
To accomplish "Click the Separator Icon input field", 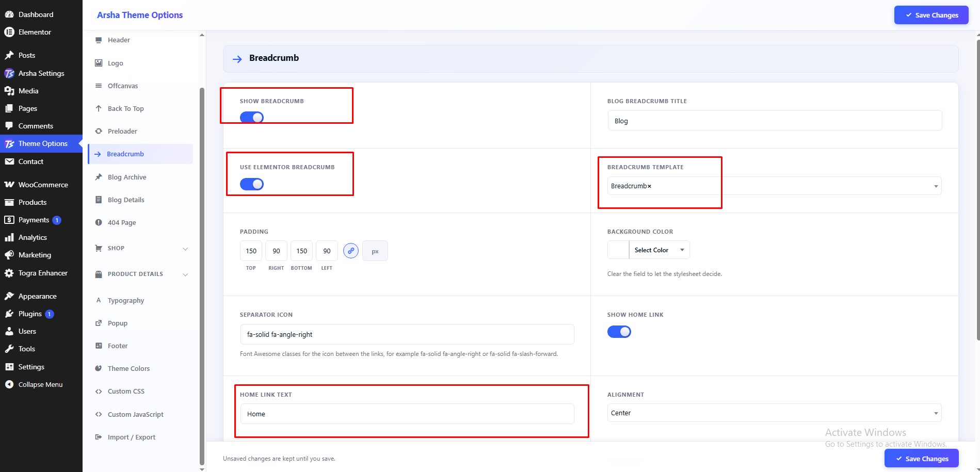I will coord(407,334).
